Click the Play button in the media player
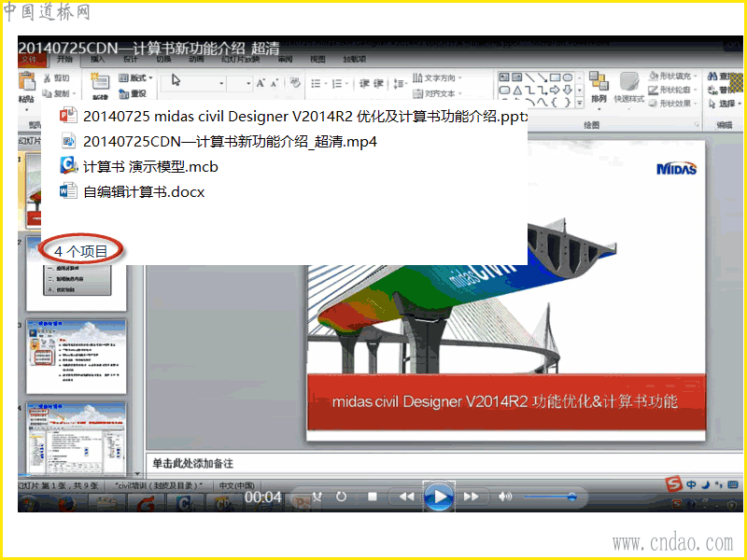Viewport: 747px width, 560px height. coord(439,497)
